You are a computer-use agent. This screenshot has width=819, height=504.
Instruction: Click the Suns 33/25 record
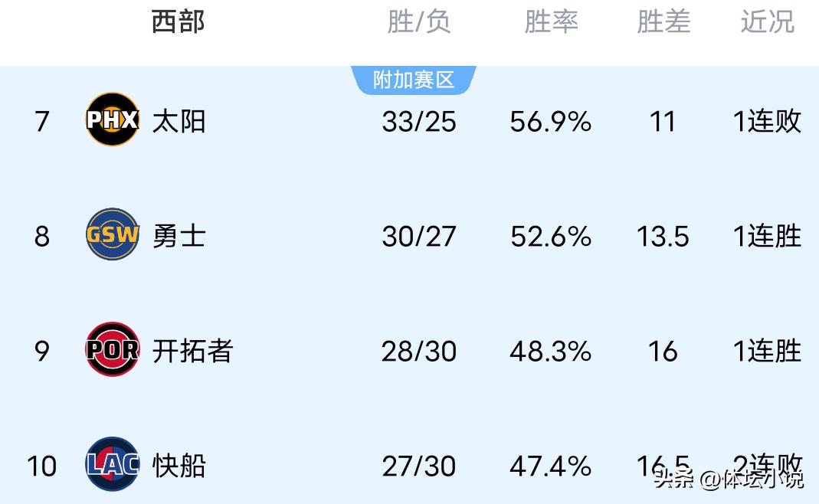coord(418,121)
